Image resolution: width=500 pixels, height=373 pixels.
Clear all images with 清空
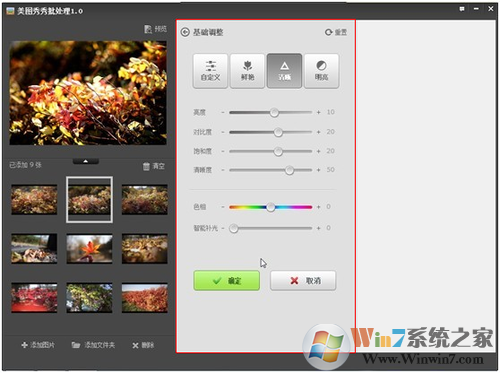click(x=154, y=166)
